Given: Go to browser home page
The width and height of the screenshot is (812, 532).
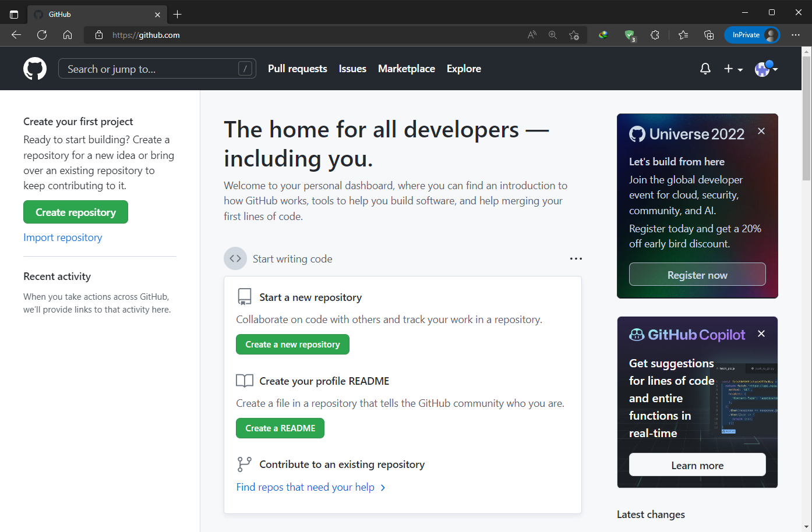Looking at the screenshot, I should coord(68,35).
